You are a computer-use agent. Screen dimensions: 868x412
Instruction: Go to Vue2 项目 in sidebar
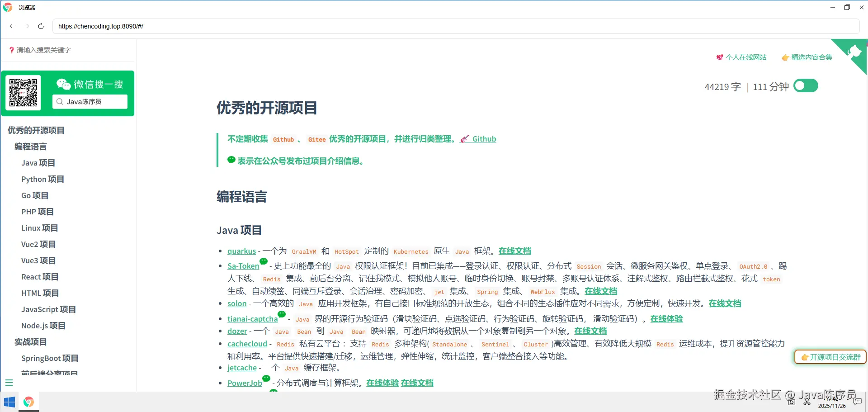(38, 244)
